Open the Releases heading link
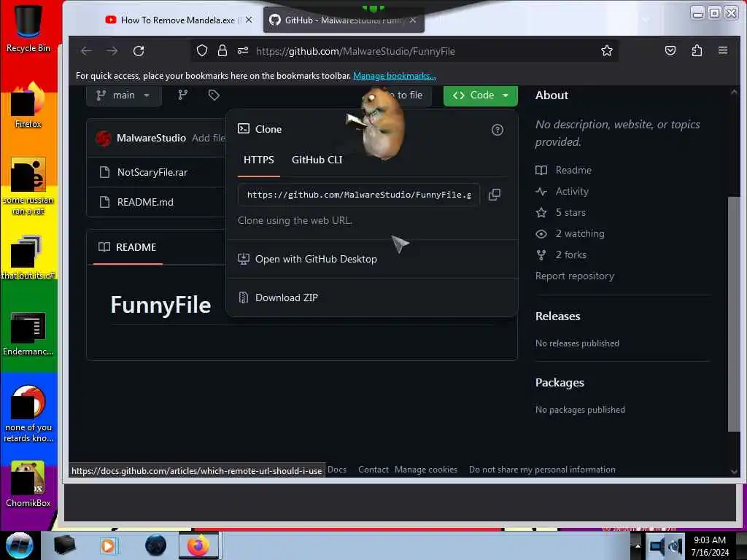 click(557, 316)
